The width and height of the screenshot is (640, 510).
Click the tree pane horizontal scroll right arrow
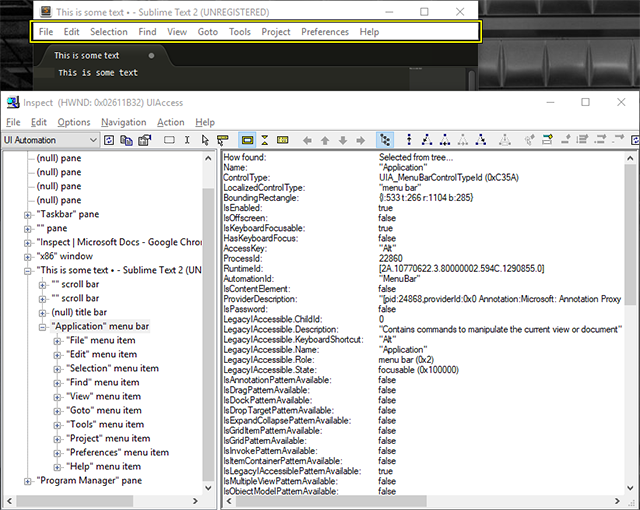click(196, 501)
